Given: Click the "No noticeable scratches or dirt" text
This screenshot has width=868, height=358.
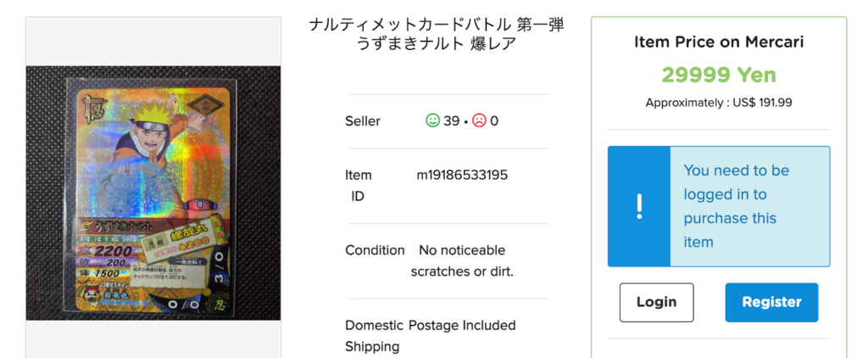Looking at the screenshot, I should click(462, 260).
